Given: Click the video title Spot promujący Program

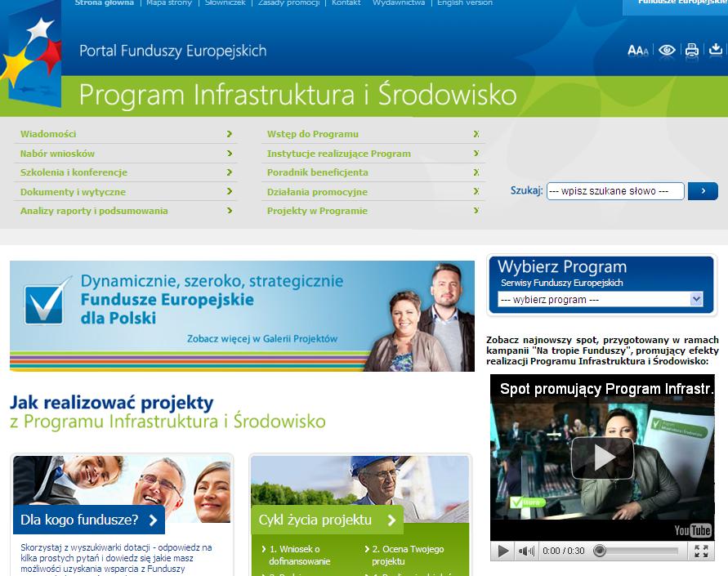Looking at the screenshot, I should [x=606, y=389].
